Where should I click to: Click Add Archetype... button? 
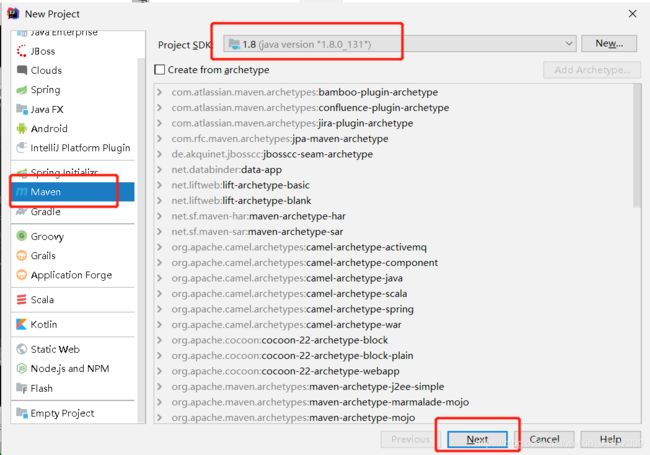[x=592, y=70]
